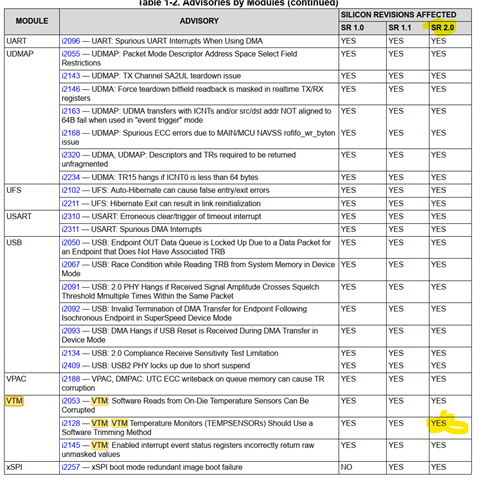
Task: Open advisory link i2053
Action: coord(71,401)
